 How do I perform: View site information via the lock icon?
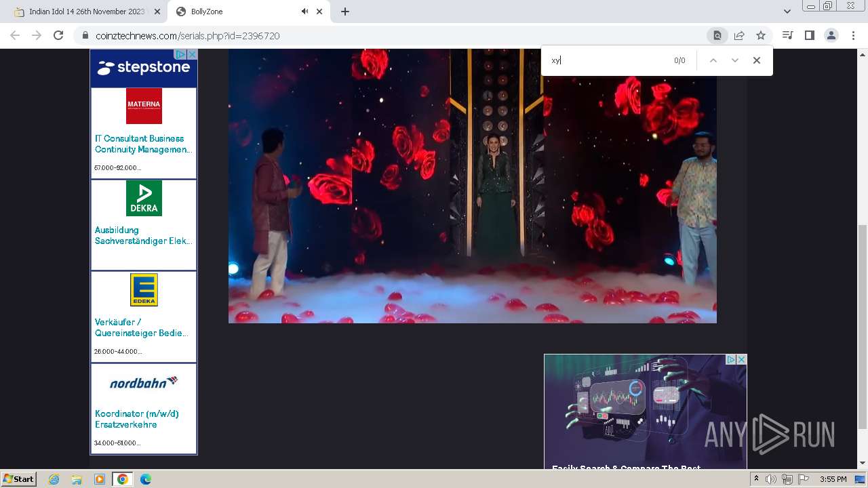click(x=85, y=35)
